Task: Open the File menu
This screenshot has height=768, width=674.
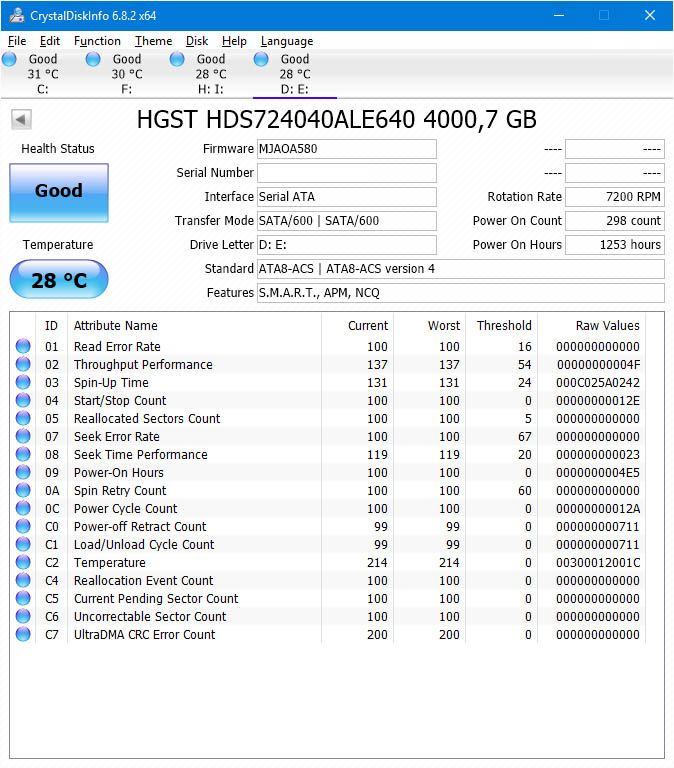Action: click(x=17, y=41)
